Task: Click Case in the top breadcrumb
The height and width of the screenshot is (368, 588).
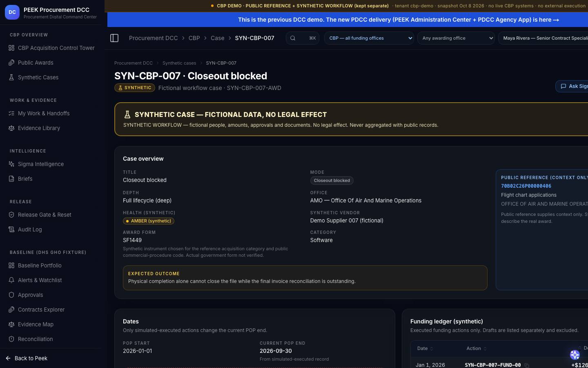Action: tap(218, 38)
